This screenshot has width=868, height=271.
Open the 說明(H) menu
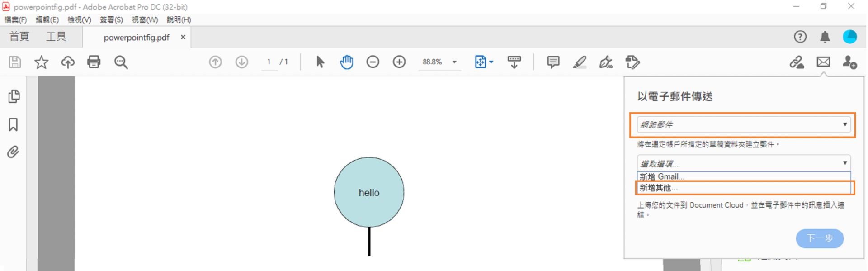(x=179, y=20)
